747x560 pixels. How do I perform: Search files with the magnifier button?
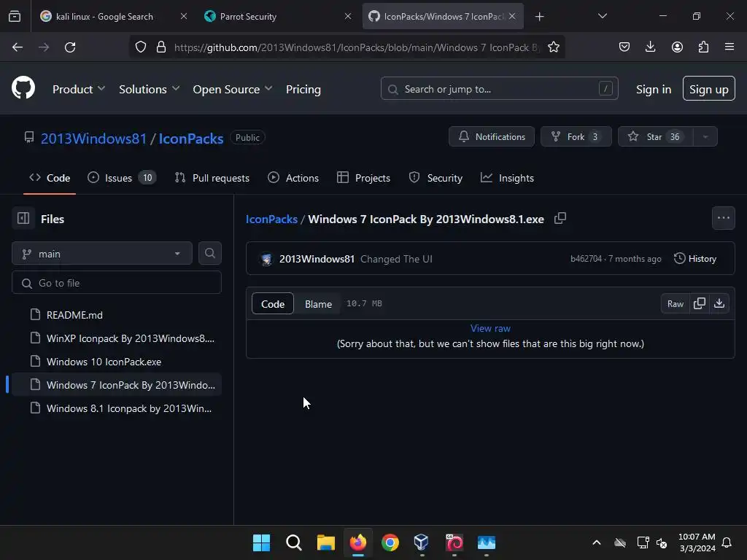point(210,253)
